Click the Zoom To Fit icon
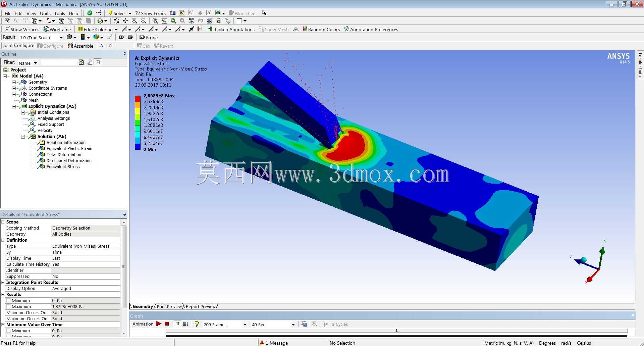 (x=155, y=21)
